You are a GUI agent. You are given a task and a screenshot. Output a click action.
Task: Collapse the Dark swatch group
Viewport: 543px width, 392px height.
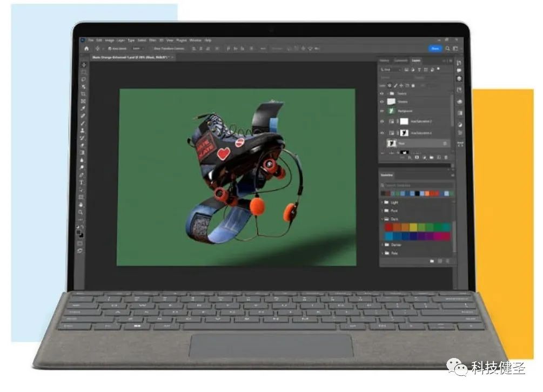382,218
